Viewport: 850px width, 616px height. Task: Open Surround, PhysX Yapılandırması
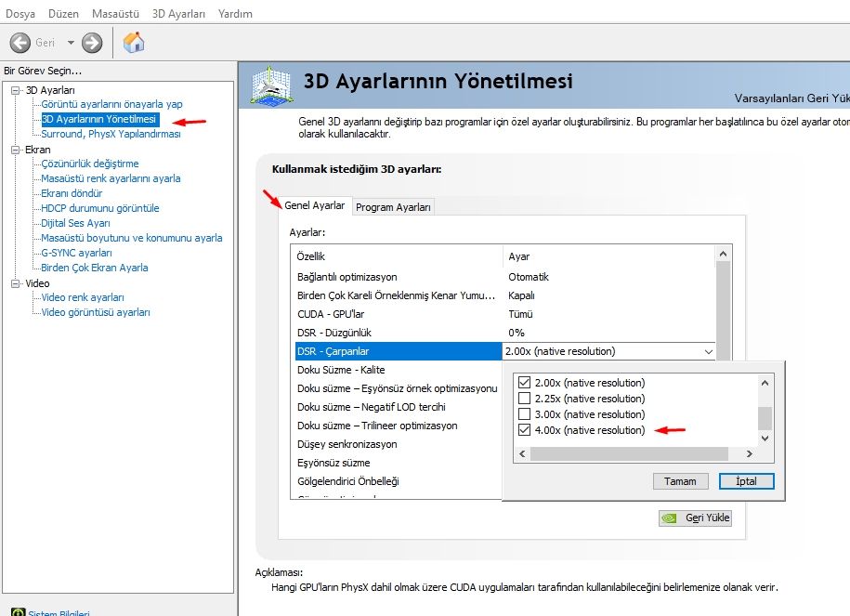(x=111, y=134)
